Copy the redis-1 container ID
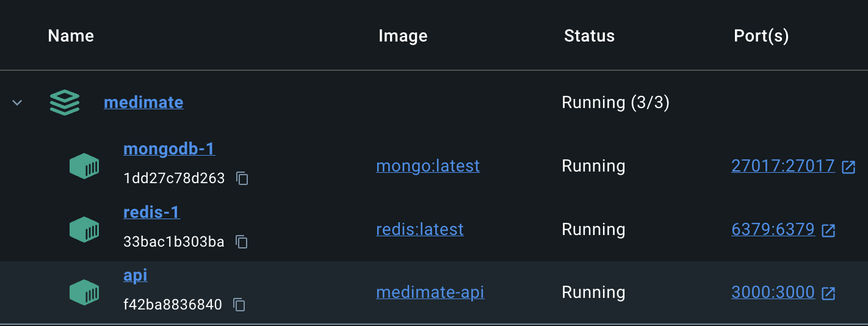This screenshot has height=326, width=868. click(242, 242)
